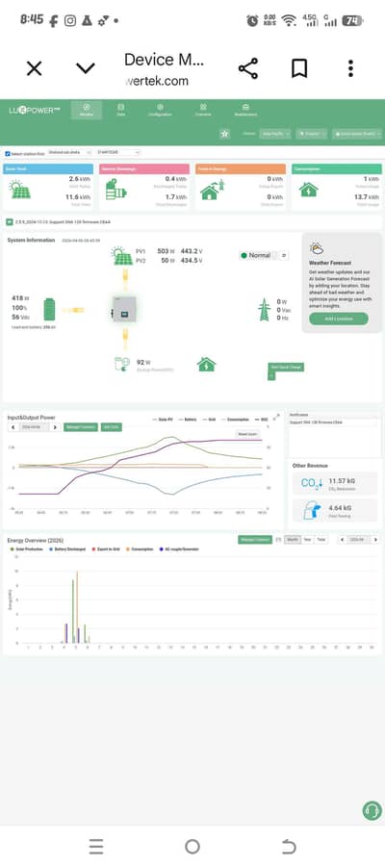
Task: Click the house icon in Consumption card
Action: point(309,190)
